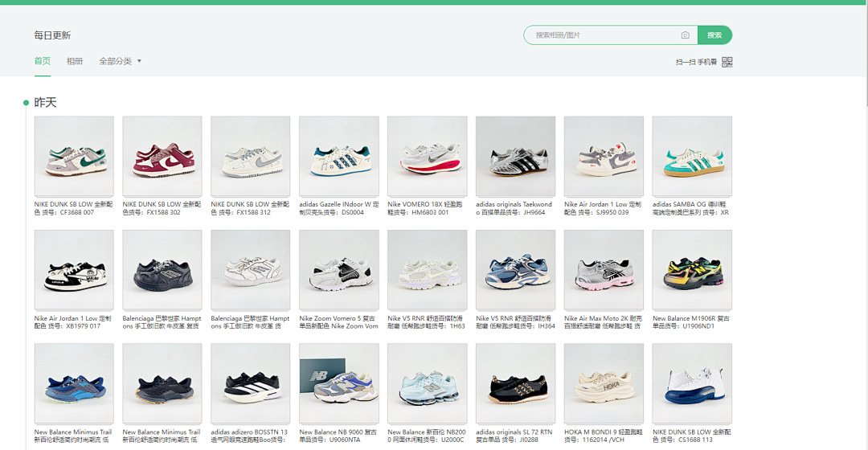The height and width of the screenshot is (450, 868).
Task: Open the white Balenciaga Hamptons thumbnail
Action: click(251, 270)
